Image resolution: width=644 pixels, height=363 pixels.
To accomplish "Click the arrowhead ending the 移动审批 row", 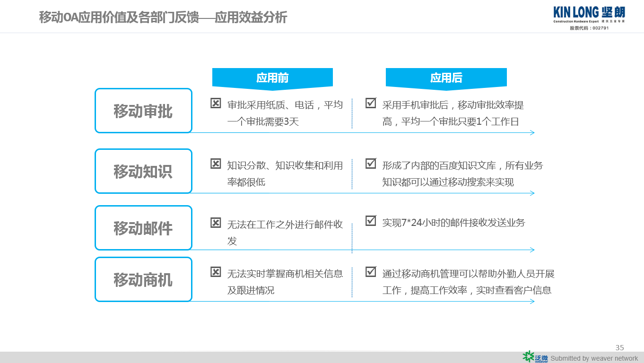I will [532, 132].
